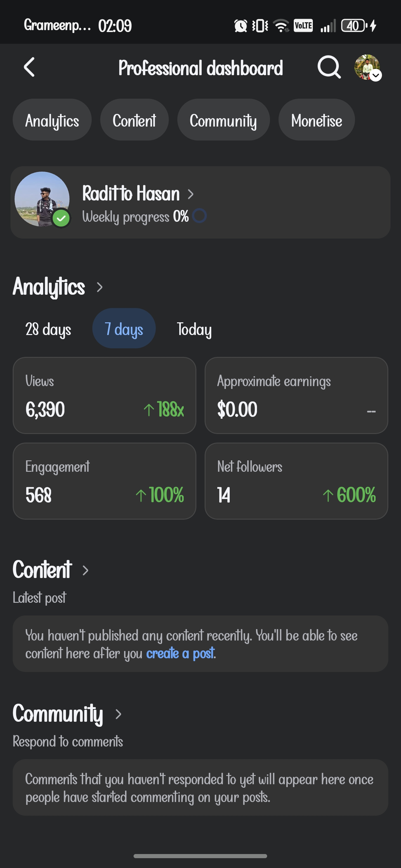Screen dimensions: 401x868
Task: Switch to the Monetise tab chip
Action: [x=316, y=120]
